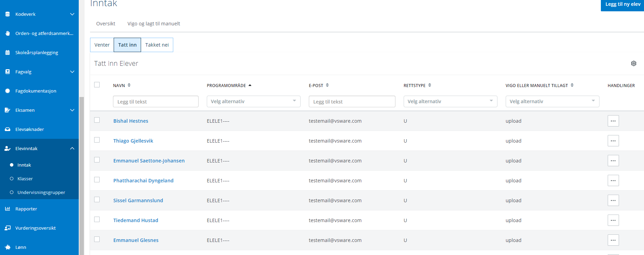Check the box for Phattharachai Dyngeland
Image resolution: width=644 pixels, height=255 pixels.
pyautogui.click(x=97, y=180)
